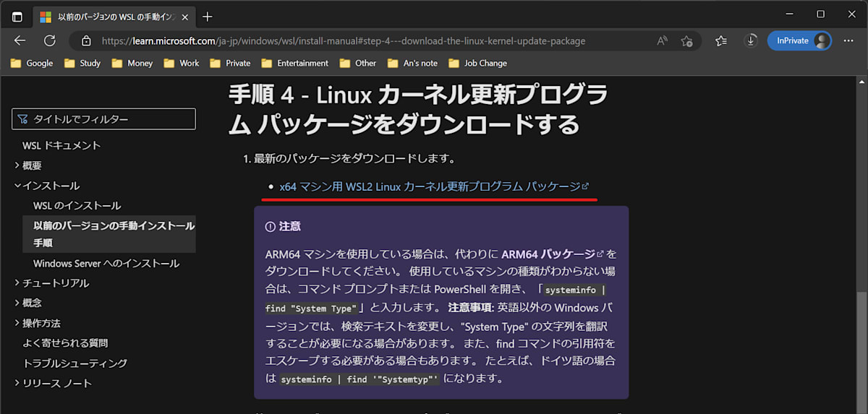The width and height of the screenshot is (868, 414).
Task: Click the InPrivate profile button
Action: coord(799,41)
